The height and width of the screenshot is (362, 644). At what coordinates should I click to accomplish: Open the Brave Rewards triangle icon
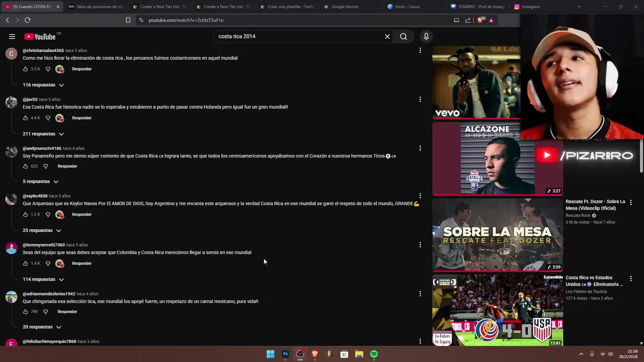[x=491, y=20]
